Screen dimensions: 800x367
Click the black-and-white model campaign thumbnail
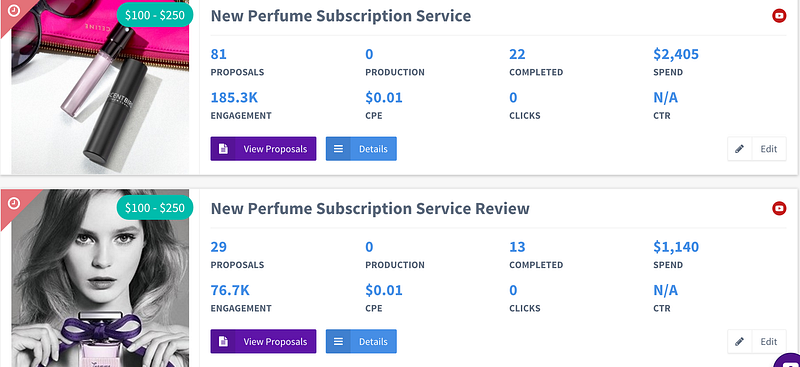[100, 278]
